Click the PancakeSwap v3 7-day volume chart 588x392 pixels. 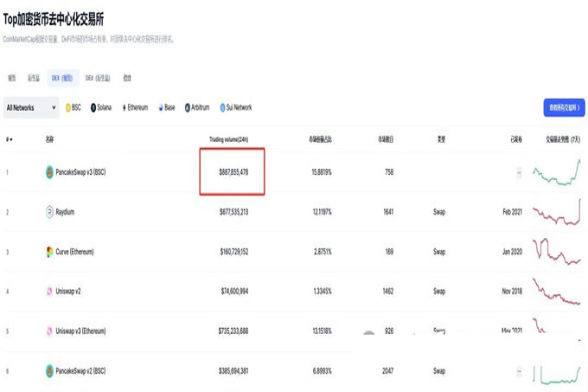(556, 172)
